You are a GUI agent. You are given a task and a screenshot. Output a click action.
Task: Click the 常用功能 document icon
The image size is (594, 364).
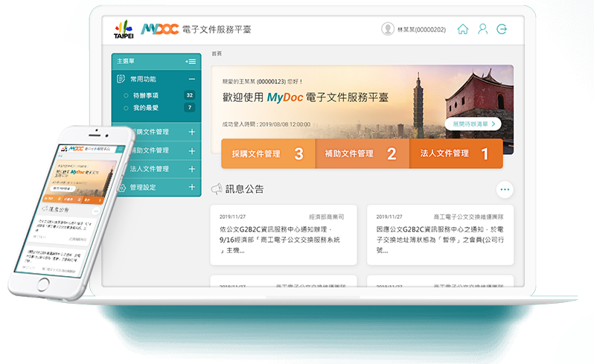[x=121, y=79]
